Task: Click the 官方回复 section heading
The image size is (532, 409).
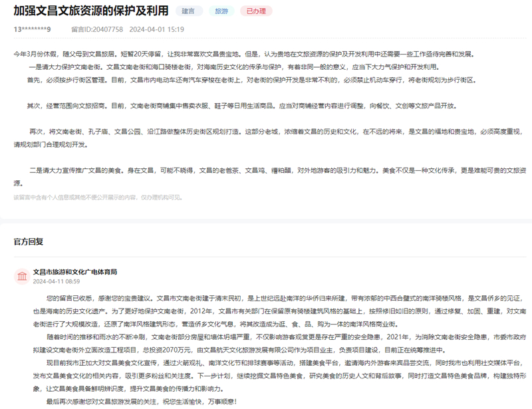Action: coord(28,241)
